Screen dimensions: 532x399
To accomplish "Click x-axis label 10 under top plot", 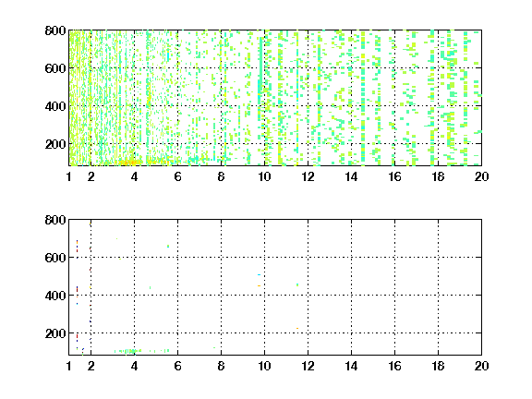I will pyautogui.click(x=264, y=176).
